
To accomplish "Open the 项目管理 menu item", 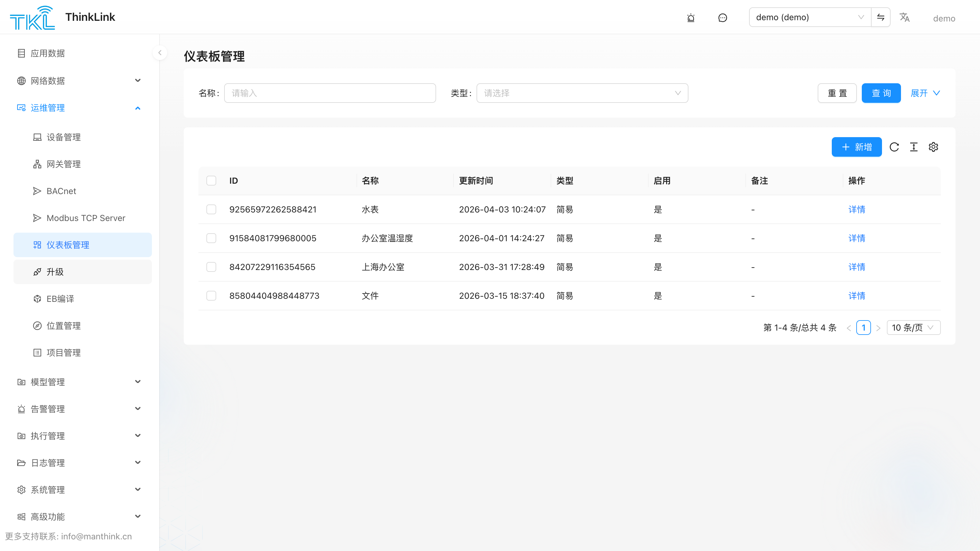I will (x=83, y=353).
